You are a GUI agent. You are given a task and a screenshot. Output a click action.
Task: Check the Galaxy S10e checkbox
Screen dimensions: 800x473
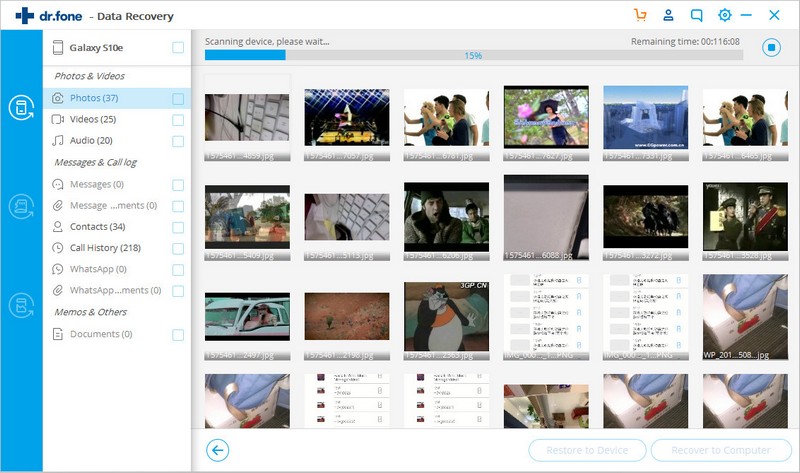coord(178,47)
